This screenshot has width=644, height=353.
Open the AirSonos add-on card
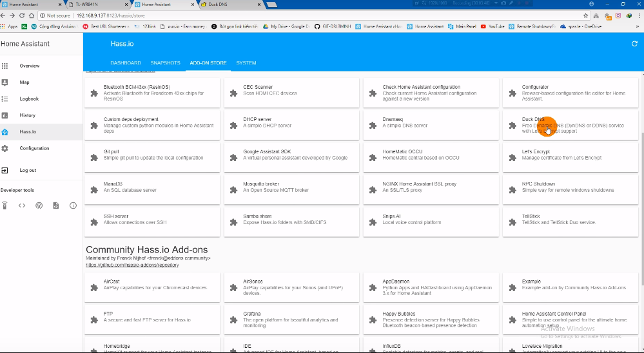291,287
